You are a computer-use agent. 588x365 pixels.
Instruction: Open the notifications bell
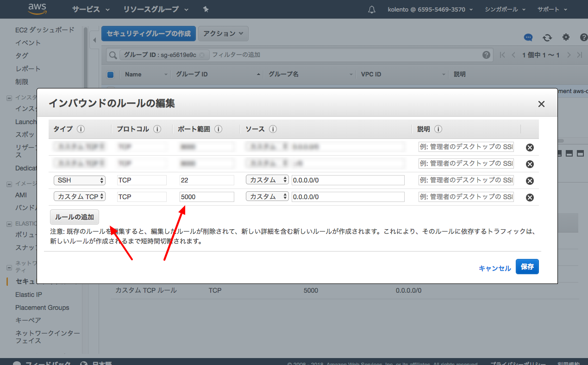(371, 9)
